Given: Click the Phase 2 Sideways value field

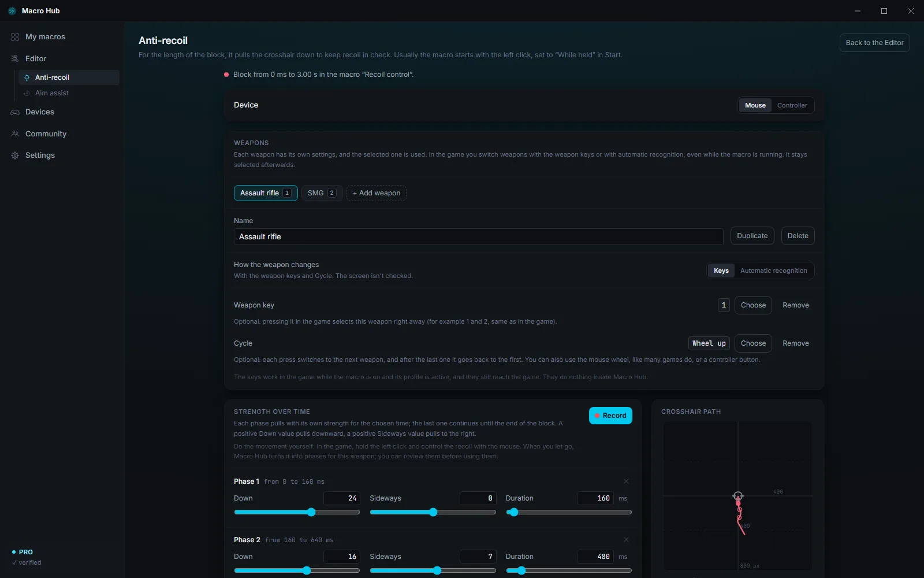Looking at the screenshot, I should pos(478,557).
